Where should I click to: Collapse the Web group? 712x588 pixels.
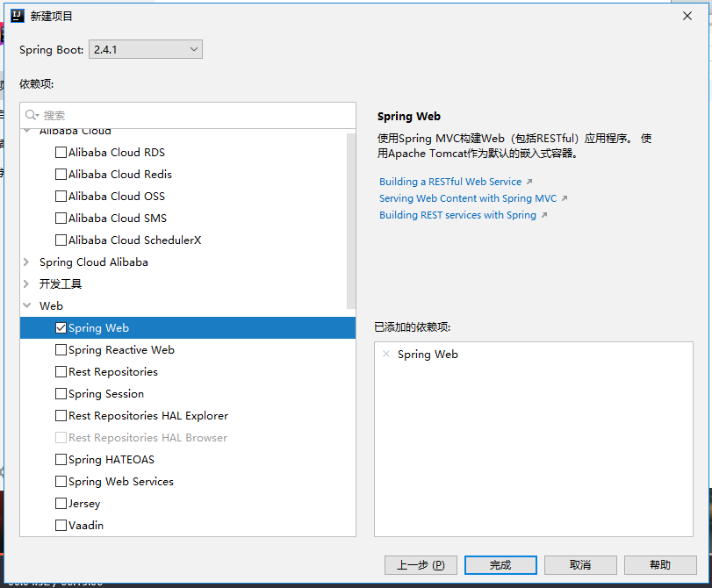click(27, 305)
